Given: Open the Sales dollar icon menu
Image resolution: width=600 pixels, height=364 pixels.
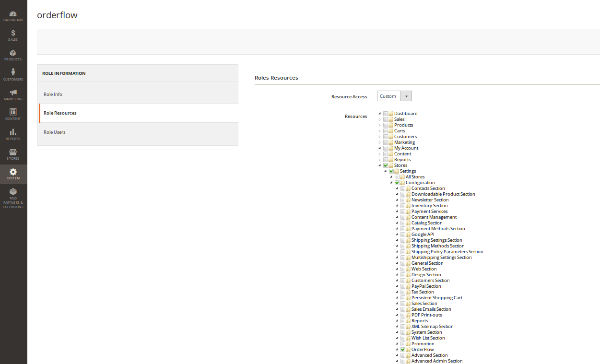Looking at the screenshot, I should click(x=13, y=35).
